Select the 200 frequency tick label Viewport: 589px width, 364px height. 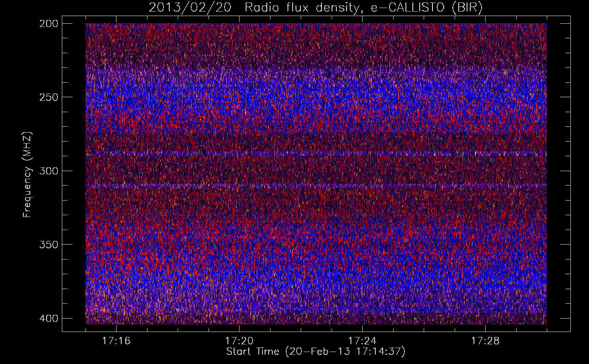coord(49,24)
